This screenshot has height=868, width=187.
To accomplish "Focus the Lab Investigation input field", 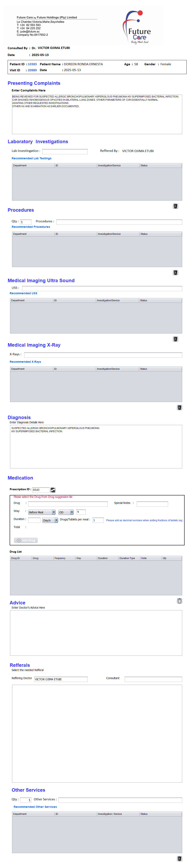I will pos(65,151).
